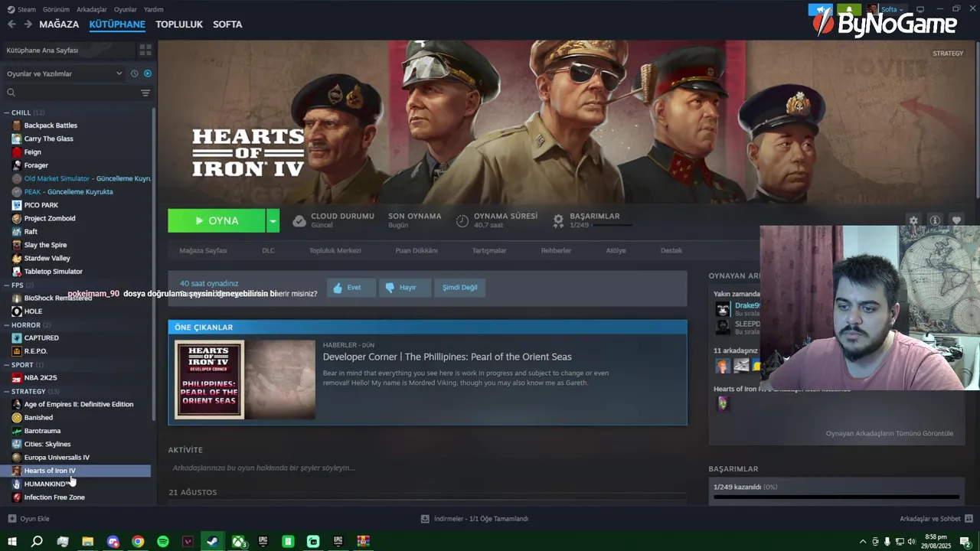The height and width of the screenshot is (551, 980).
Task: Open İndirmeler downloads status
Action: pyautogui.click(x=475, y=519)
